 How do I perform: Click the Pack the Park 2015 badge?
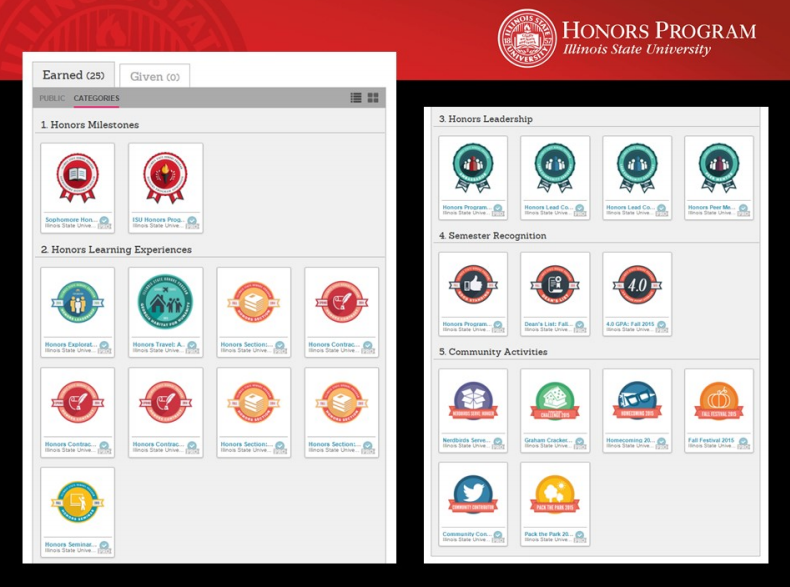click(x=555, y=493)
